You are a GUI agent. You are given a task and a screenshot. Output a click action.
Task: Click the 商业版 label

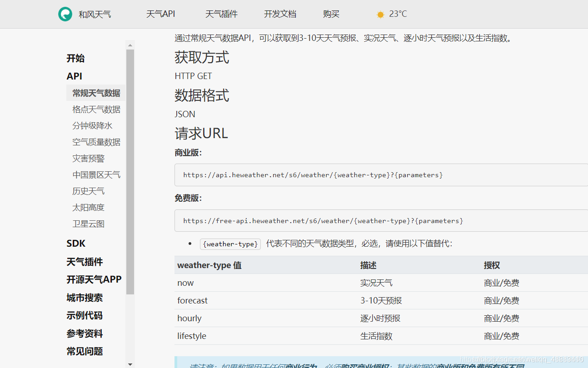click(188, 153)
